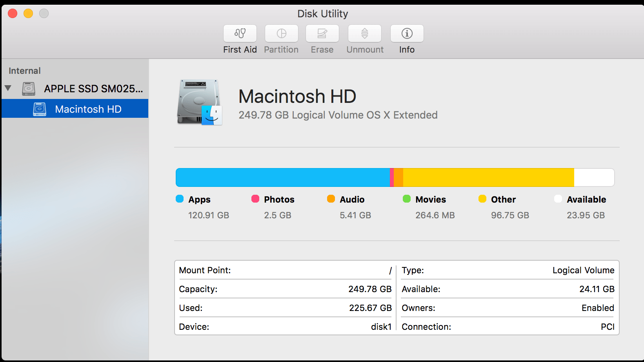Click the orange Audio segment of storage bar
The image size is (644, 362).
point(398,177)
